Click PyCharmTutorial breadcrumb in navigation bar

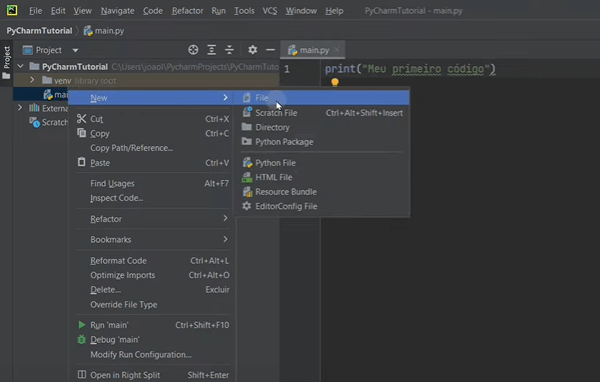coord(39,31)
